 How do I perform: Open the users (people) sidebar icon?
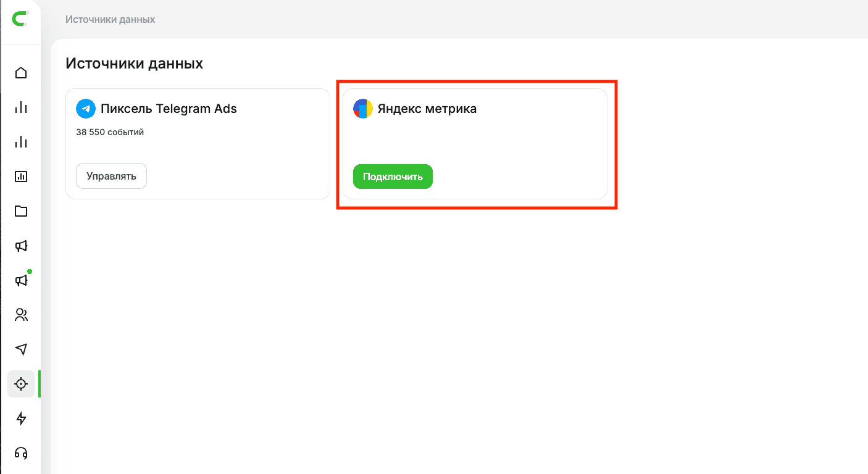tap(21, 315)
